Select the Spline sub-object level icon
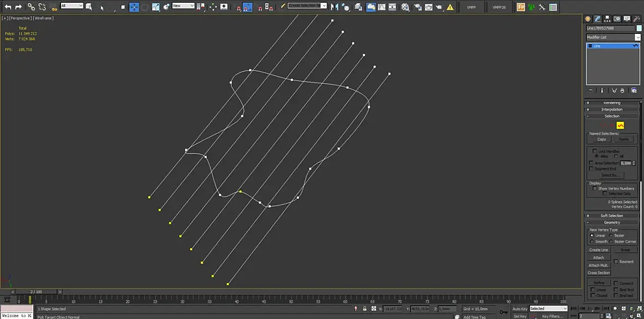 [x=620, y=126]
